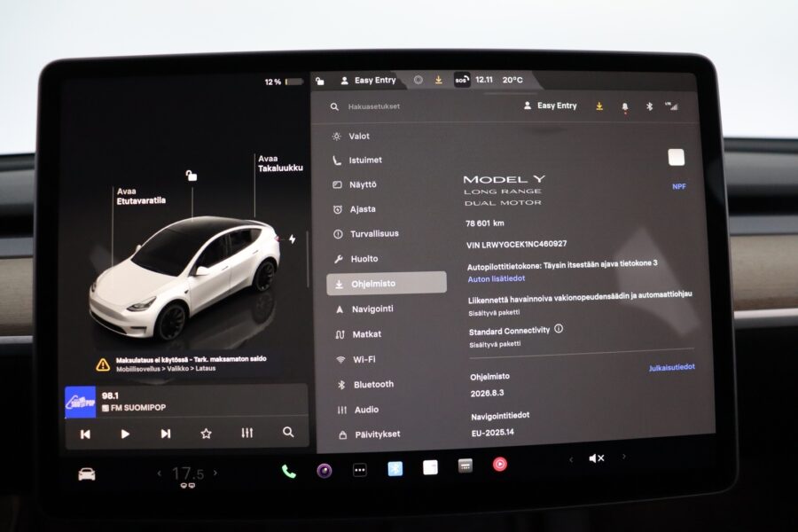Open the equalizer settings icon
Viewport: 798px width, 532px height.
pyautogui.click(x=246, y=433)
